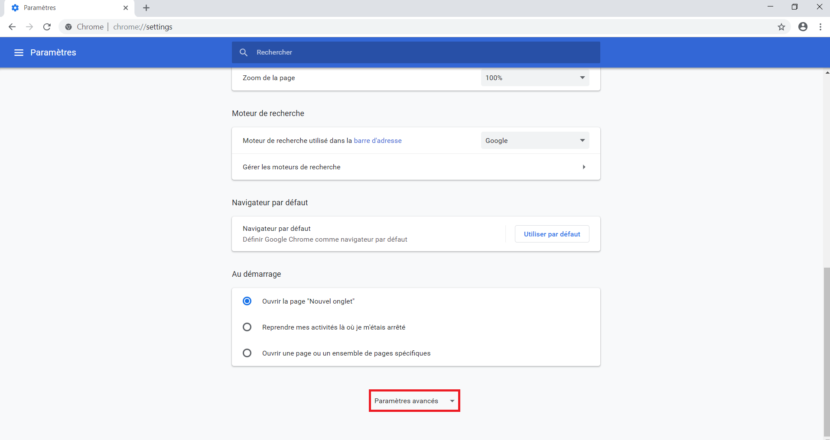The height and width of the screenshot is (440, 830).
Task: Click the forward navigation arrow
Action: coord(29,27)
